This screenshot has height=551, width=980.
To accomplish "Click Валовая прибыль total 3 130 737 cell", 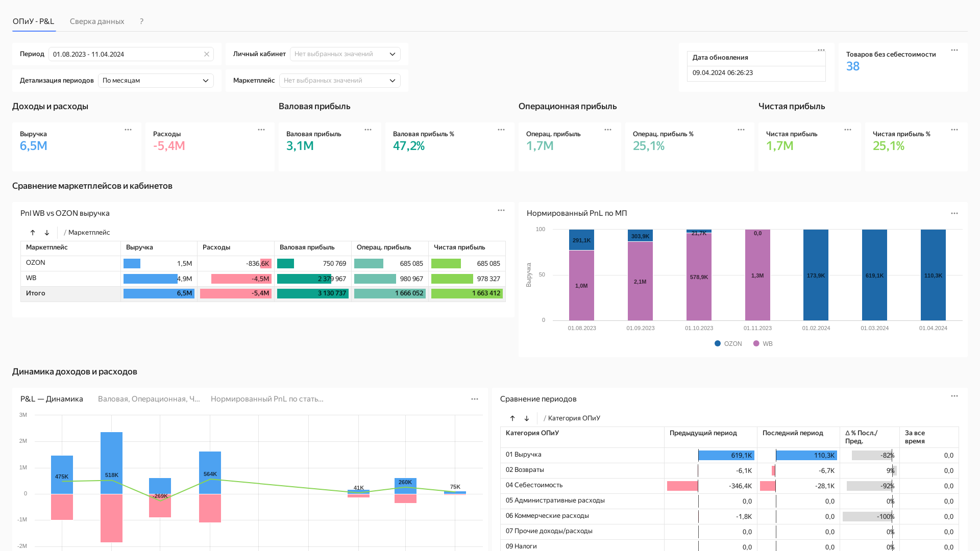I will coord(313,293).
